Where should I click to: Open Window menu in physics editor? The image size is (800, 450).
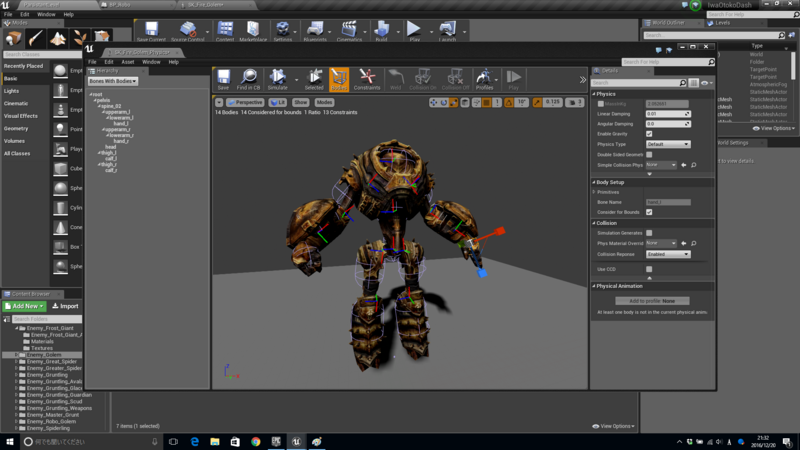(151, 62)
